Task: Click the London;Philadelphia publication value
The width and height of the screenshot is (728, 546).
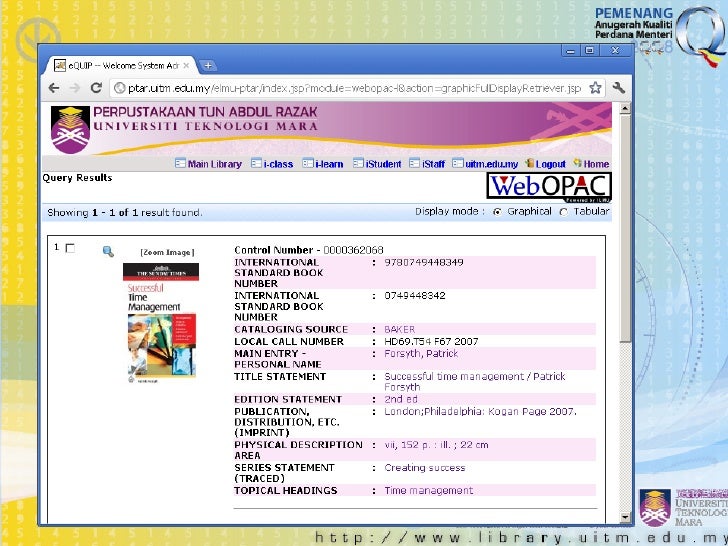Action: [480, 411]
